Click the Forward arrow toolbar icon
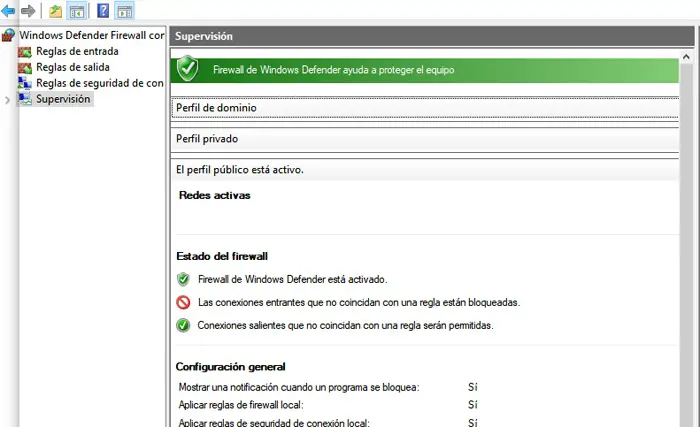The height and width of the screenshot is (427, 700). tap(29, 11)
